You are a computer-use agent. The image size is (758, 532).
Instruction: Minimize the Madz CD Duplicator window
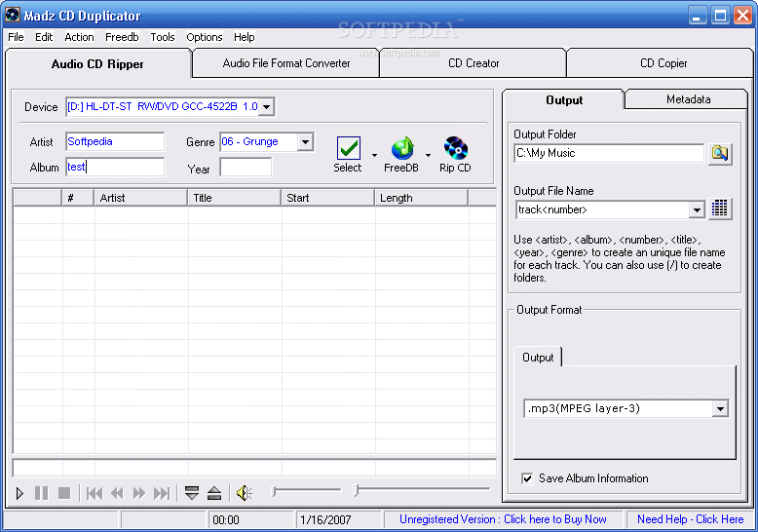click(x=697, y=16)
